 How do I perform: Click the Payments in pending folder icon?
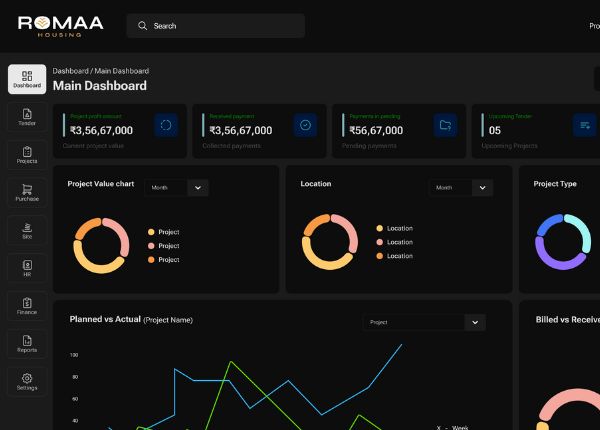pyautogui.click(x=445, y=125)
